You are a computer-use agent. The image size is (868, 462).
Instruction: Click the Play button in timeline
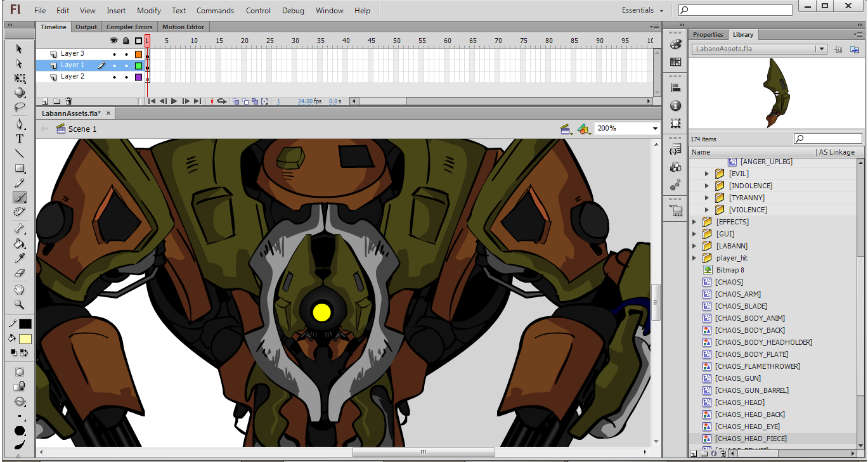[174, 101]
